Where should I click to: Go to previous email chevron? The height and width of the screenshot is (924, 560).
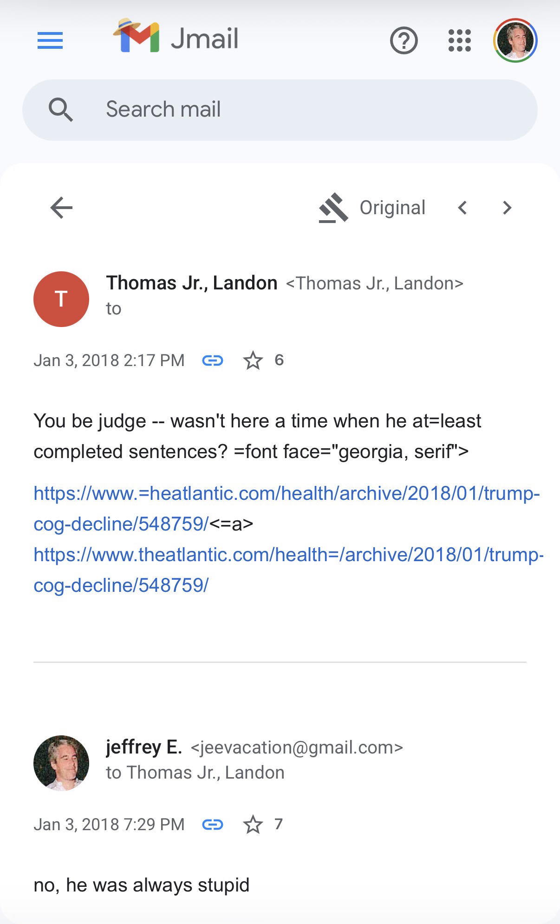(x=462, y=208)
